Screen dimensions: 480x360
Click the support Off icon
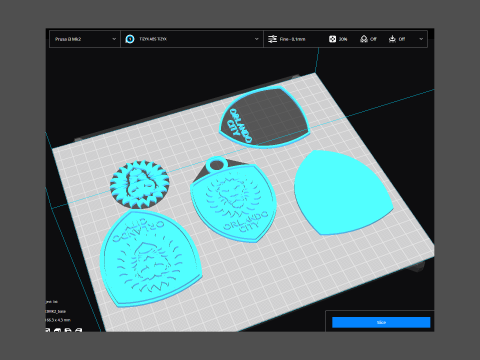tap(364, 39)
